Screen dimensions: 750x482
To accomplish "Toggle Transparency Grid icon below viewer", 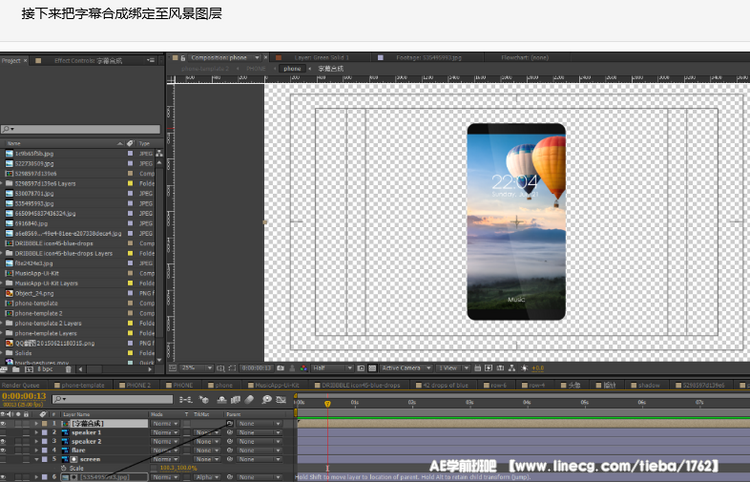I will 372,368.
